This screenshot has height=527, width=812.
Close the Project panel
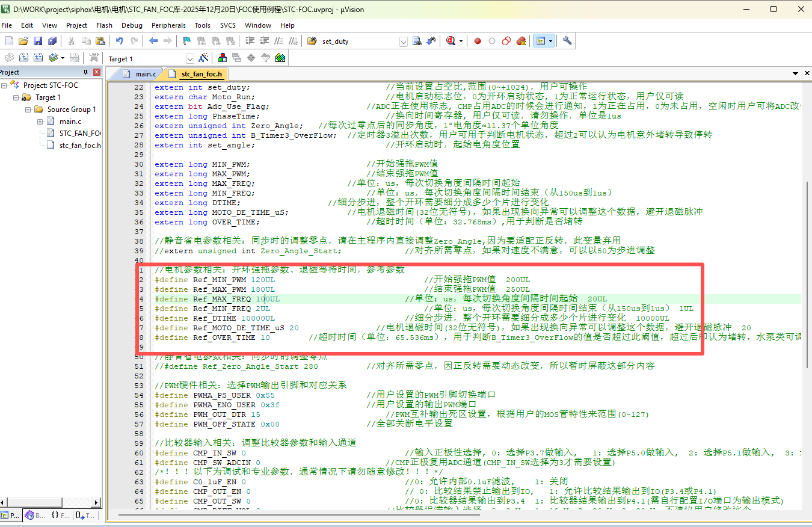point(97,72)
